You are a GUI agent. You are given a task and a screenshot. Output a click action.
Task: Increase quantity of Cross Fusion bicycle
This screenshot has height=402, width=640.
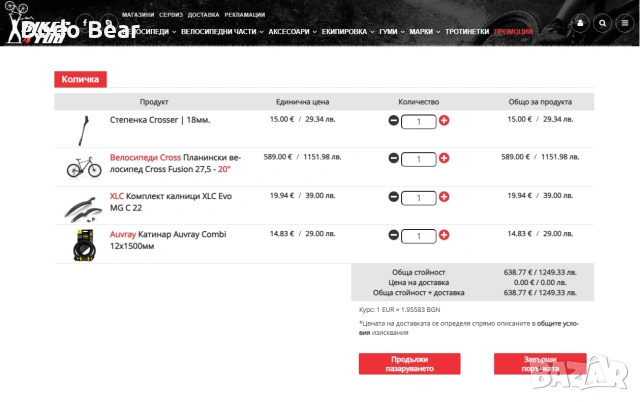click(x=444, y=158)
